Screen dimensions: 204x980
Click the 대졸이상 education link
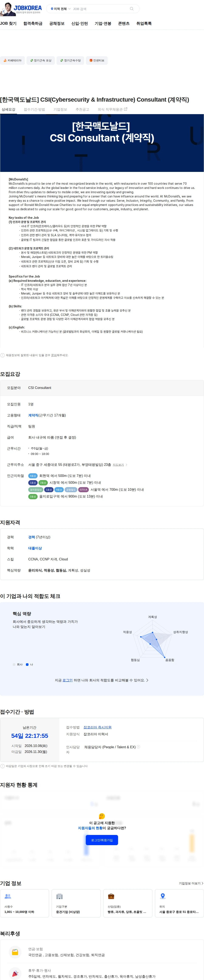(x=35, y=548)
